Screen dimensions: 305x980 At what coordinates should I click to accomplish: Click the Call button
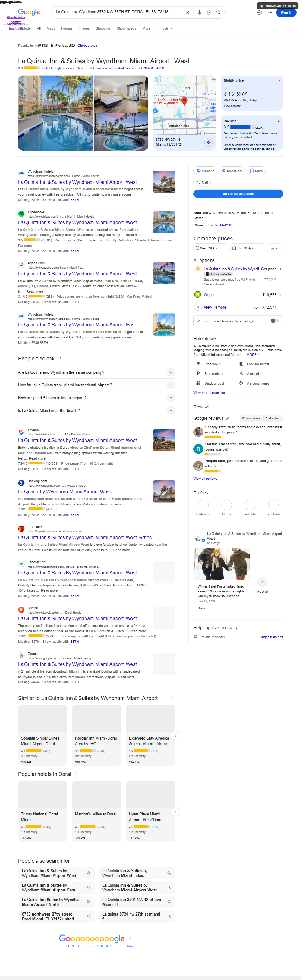click(x=202, y=182)
